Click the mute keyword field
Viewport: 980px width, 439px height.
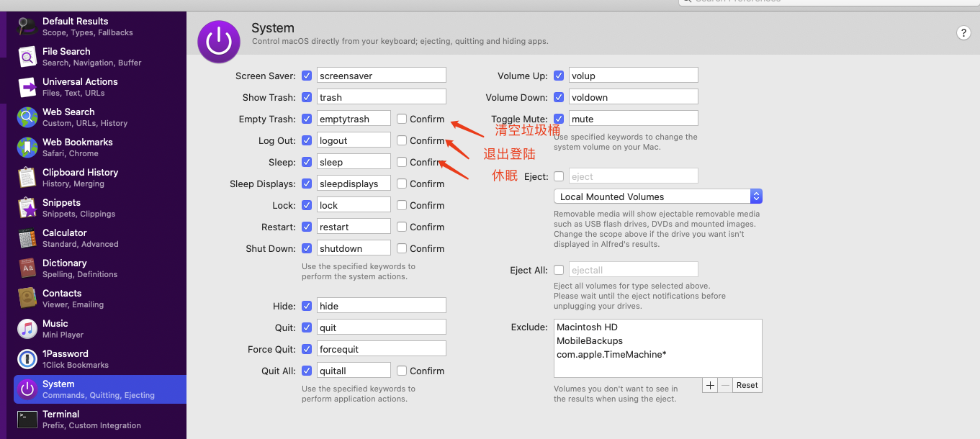click(x=634, y=119)
